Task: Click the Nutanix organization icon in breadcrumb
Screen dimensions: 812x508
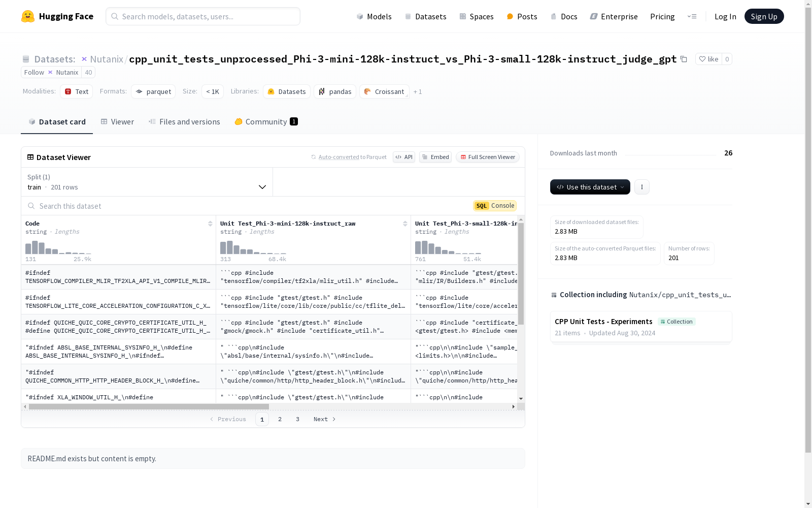Action: (84, 59)
